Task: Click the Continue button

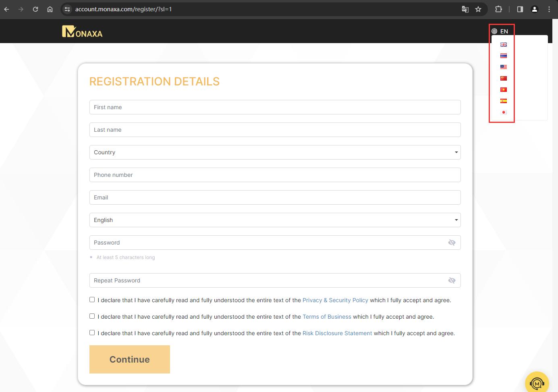Action: click(130, 359)
